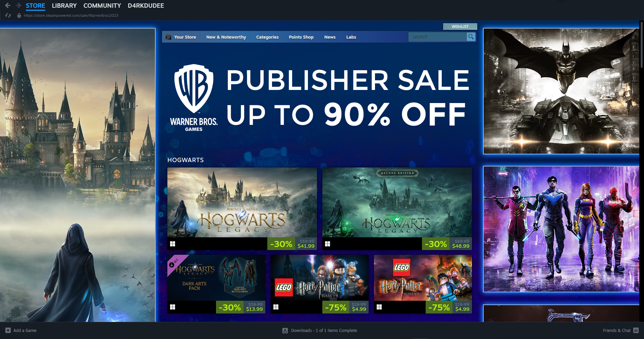Click -75% badge on LEGO Years 5-7
Viewport: 644px width, 339px height.
439,307
